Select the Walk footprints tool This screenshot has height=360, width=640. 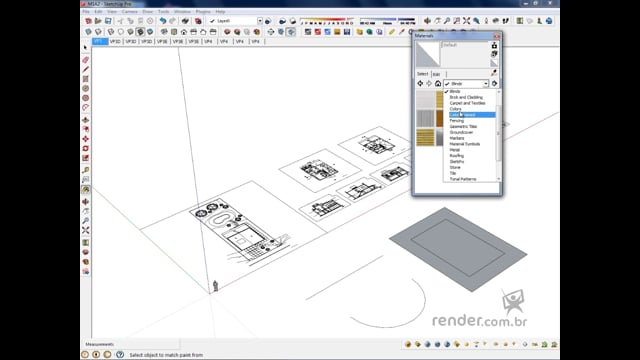point(506,21)
